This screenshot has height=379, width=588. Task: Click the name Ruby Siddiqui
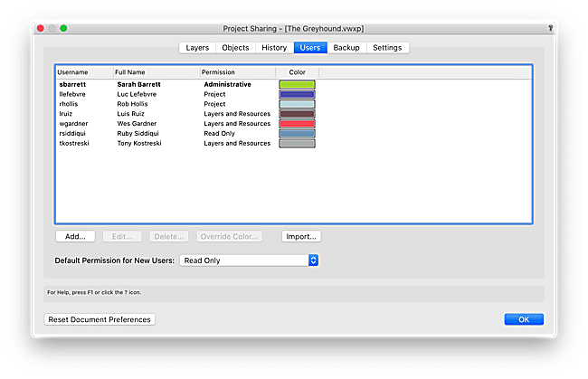[138, 134]
